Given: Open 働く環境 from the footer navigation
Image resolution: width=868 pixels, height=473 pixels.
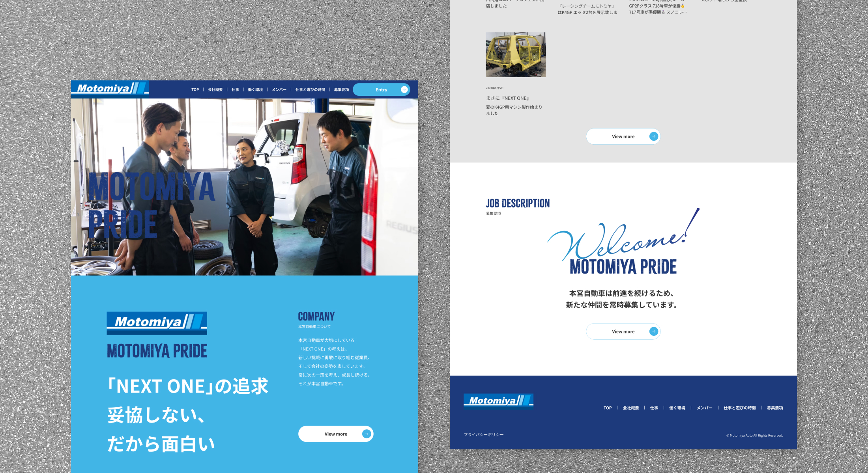Looking at the screenshot, I should [677, 408].
